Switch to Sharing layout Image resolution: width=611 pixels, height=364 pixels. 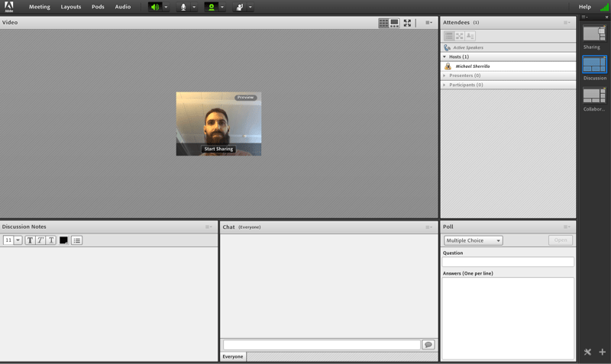click(x=594, y=34)
